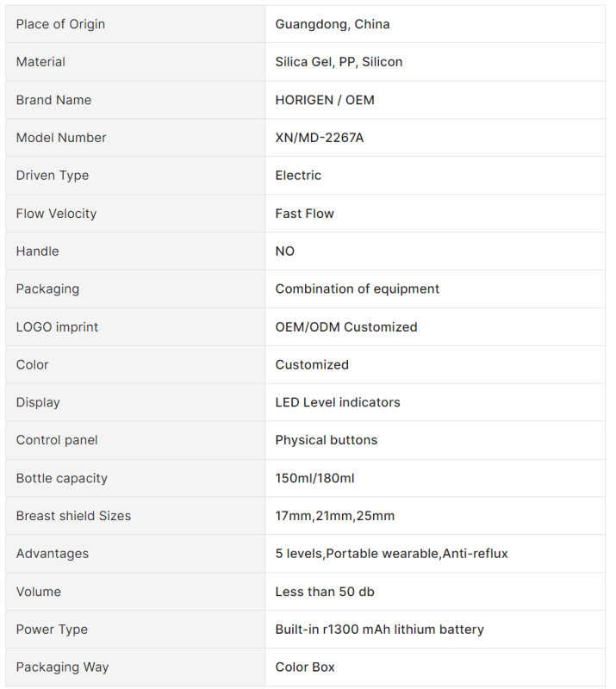616x689 pixels.
Task: Click the 'Fast Flow' value
Action: (304, 214)
